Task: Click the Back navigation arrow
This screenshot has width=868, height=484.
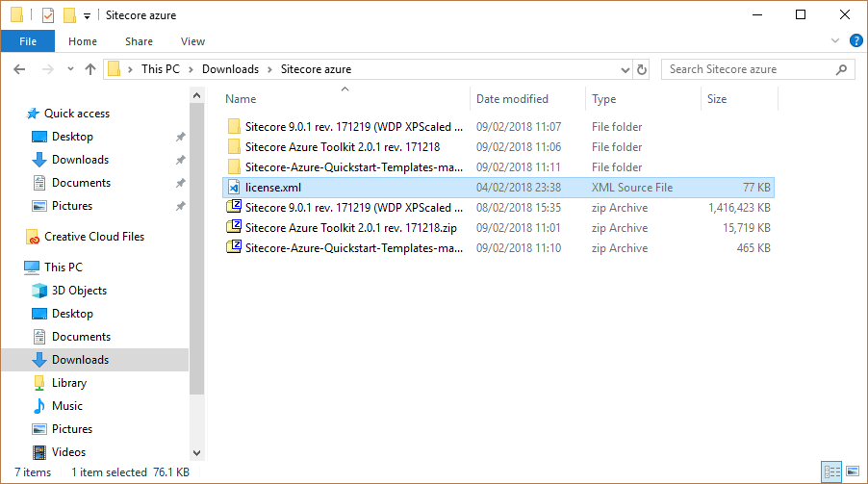Action: pos(19,69)
